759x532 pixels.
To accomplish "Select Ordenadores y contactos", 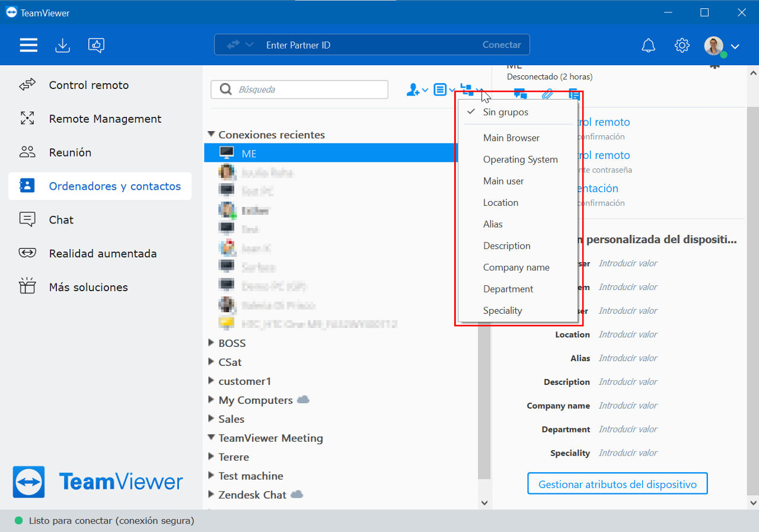I will pos(100,186).
